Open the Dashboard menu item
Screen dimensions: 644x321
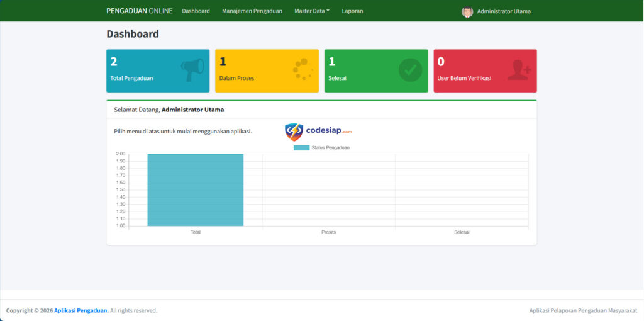click(x=196, y=11)
